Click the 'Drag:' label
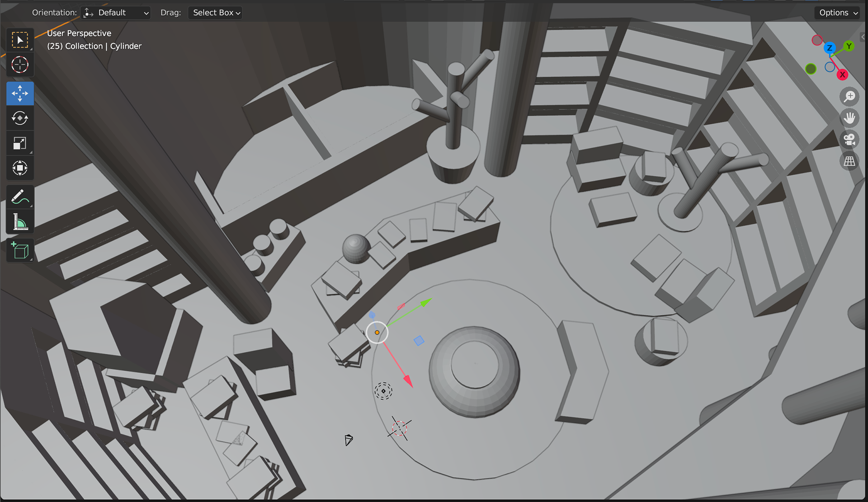This screenshot has height=502, width=868. pos(170,13)
